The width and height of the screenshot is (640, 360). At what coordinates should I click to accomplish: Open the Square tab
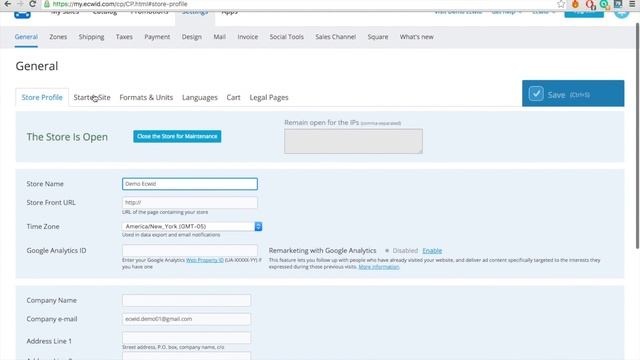378,37
